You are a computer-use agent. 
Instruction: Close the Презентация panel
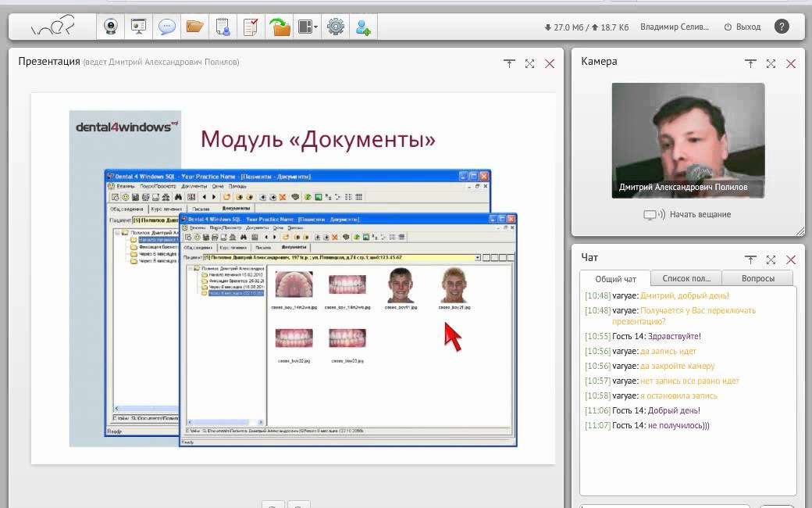(550, 63)
